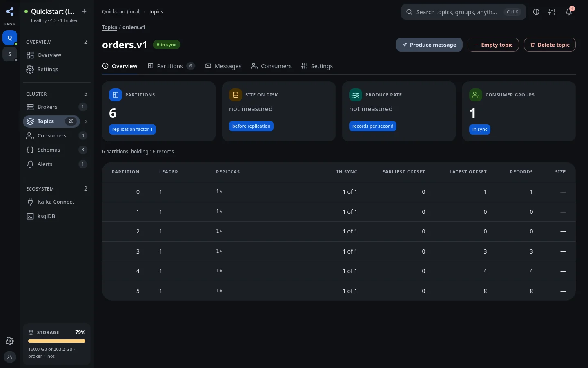The image size is (588, 368).
Task: Switch to the S environment
Action: 10,54
